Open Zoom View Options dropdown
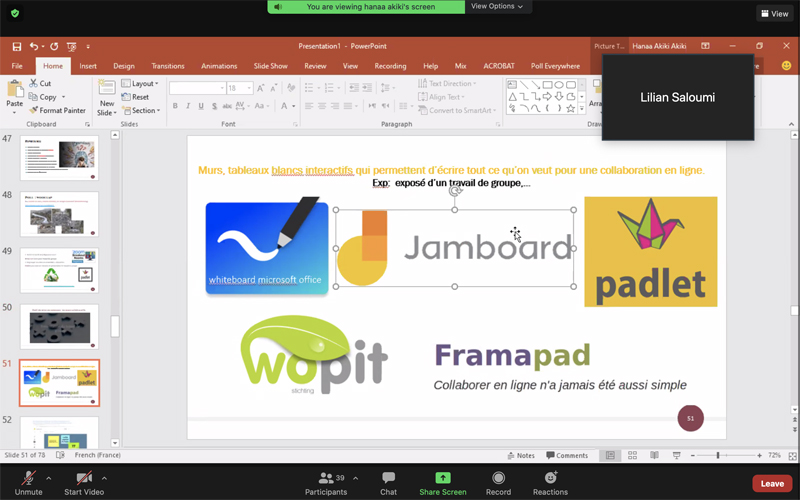 pos(497,7)
